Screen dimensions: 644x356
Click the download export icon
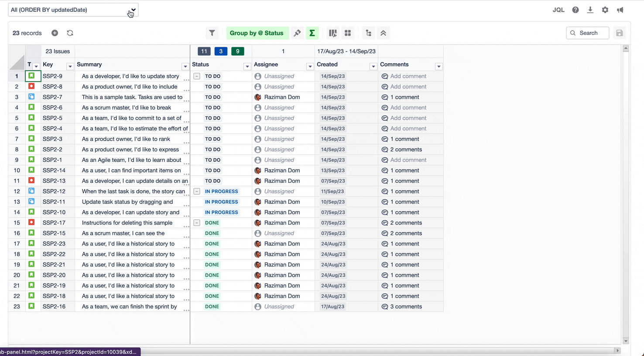590,10
